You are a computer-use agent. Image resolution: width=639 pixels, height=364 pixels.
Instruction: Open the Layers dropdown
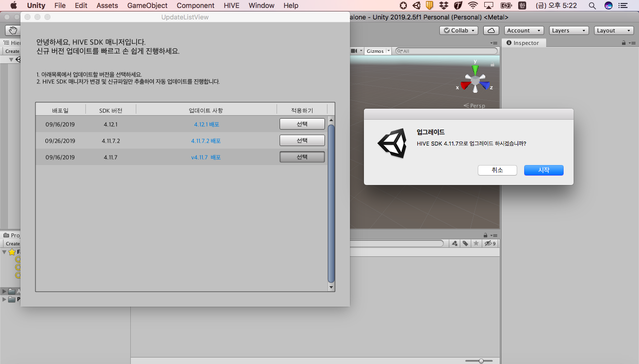(x=569, y=30)
